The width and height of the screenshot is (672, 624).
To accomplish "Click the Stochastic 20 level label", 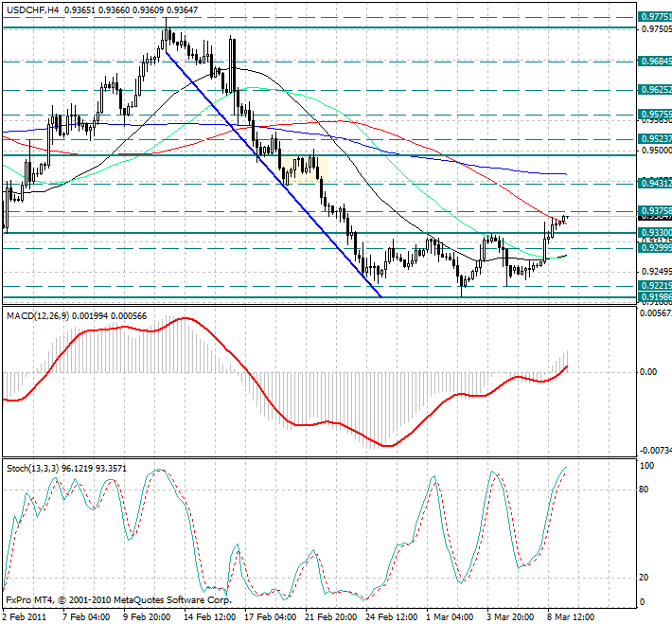I will [x=644, y=578].
